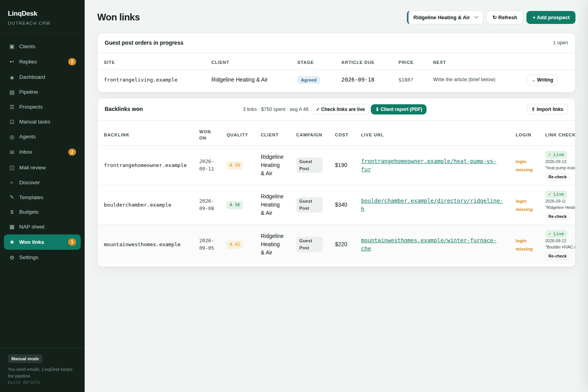Click the Settings gear icon

[12, 258]
